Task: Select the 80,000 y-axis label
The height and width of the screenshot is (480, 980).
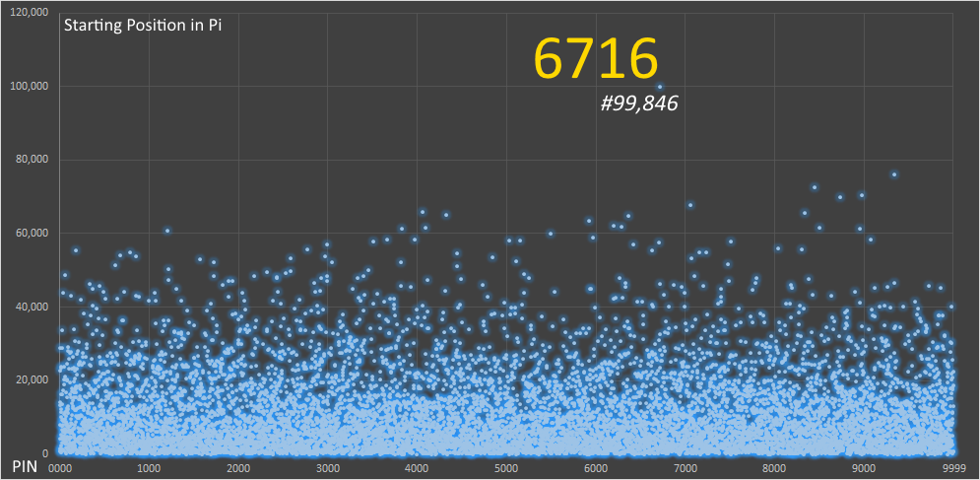Action: 31,160
